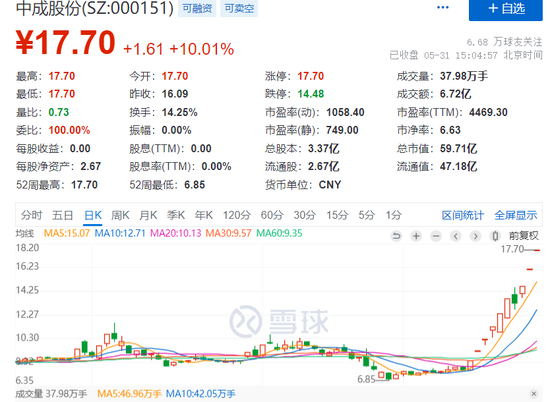This screenshot has width=550, height=402.
Task: Click the volume MA5:46.96万手 label
Action: pyautogui.click(x=129, y=394)
